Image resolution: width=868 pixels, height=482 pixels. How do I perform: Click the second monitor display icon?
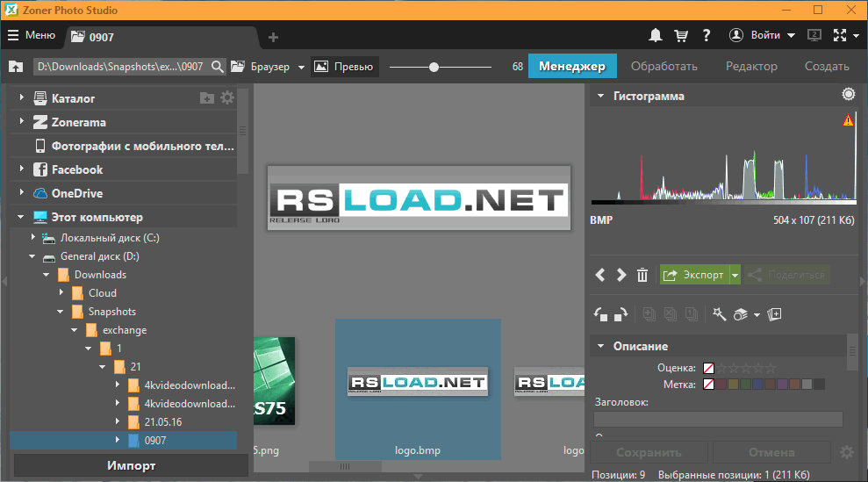(x=814, y=35)
